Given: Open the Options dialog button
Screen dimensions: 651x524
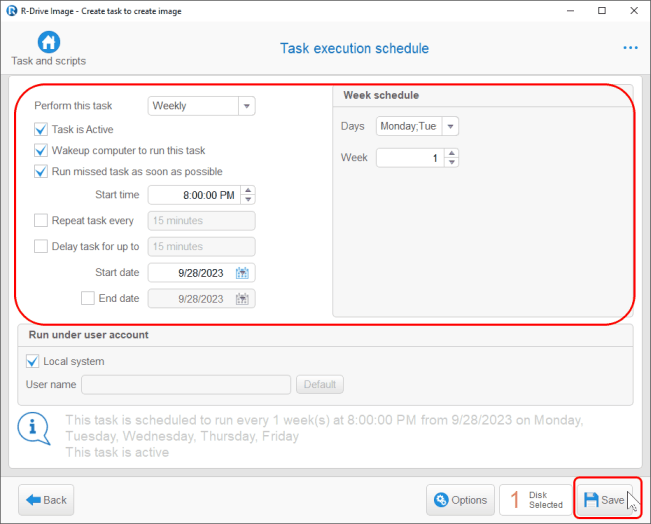Looking at the screenshot, I should coord(460,500).
